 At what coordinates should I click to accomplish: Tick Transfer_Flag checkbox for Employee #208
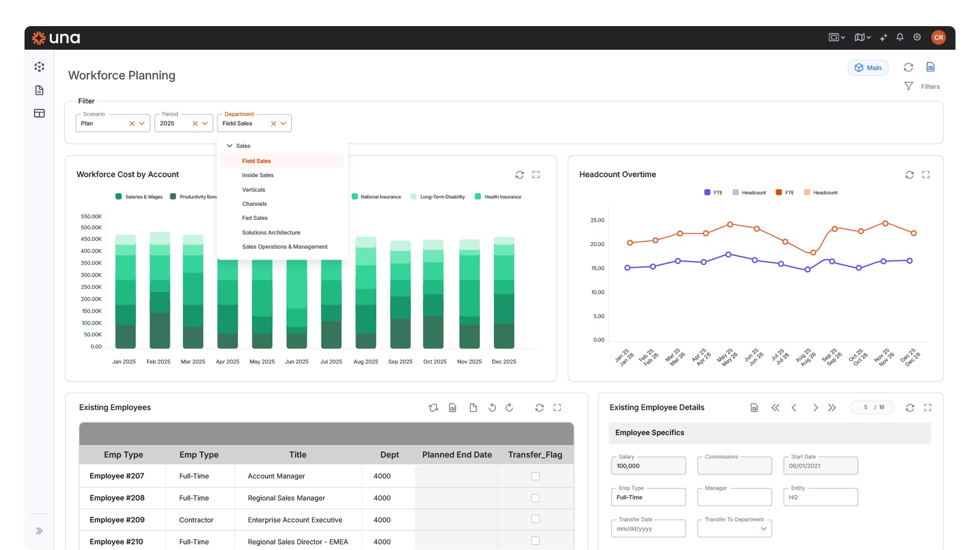pyautogui.click(x=535, y=498)
